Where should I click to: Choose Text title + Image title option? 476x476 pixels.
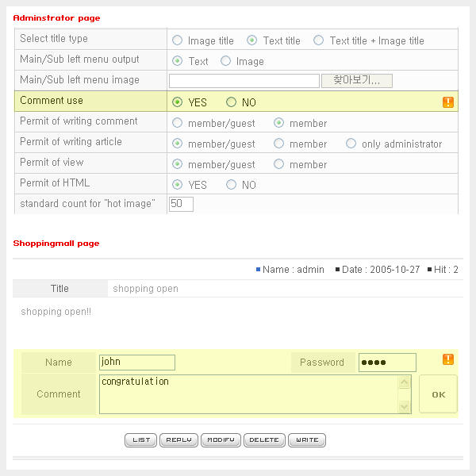pyautogui.click(x=318, y=40)
